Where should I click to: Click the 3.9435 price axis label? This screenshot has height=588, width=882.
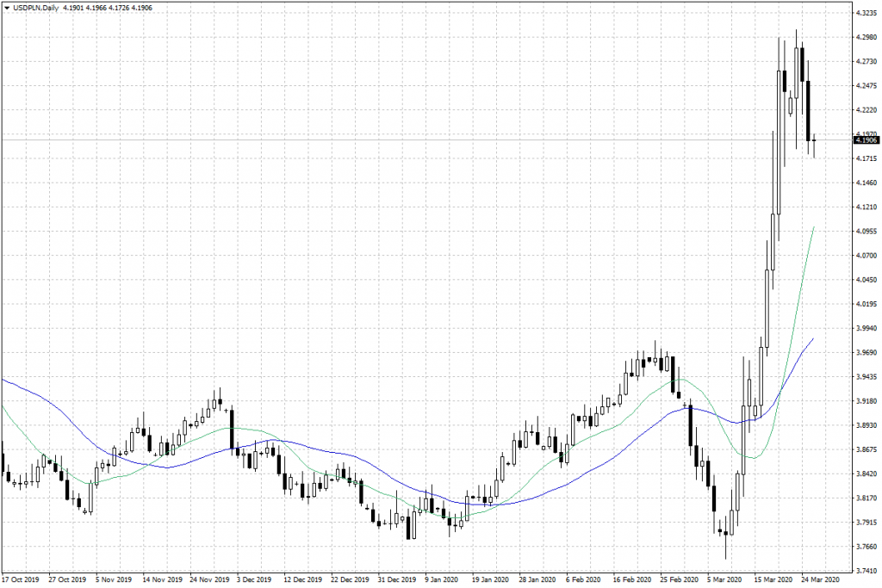866,376
